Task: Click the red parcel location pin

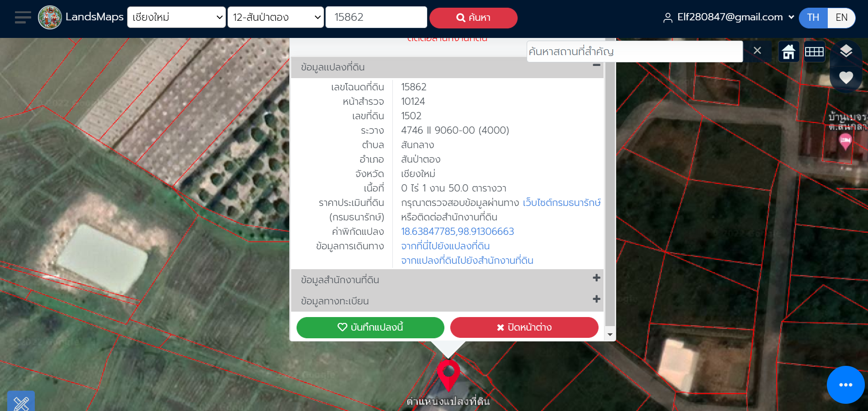Action: pyautogui.click(x=448, y=375)
